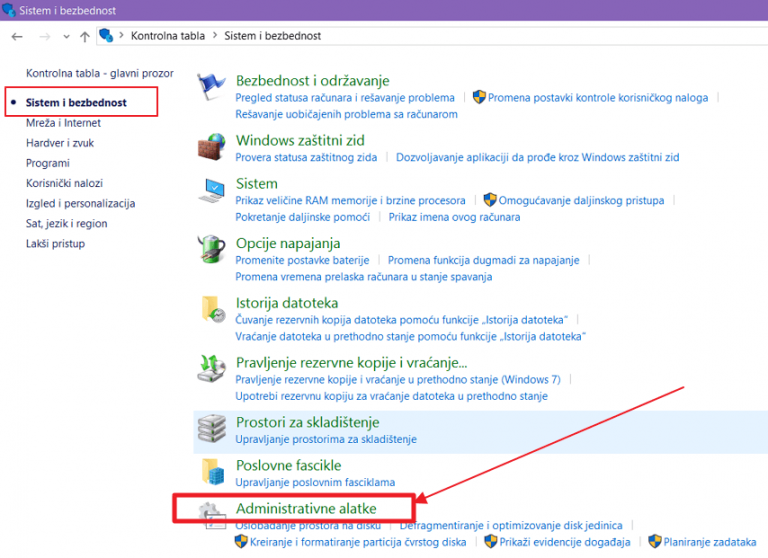
Task: Click the Control Panel icon in address bar
Action: point(106,35)
